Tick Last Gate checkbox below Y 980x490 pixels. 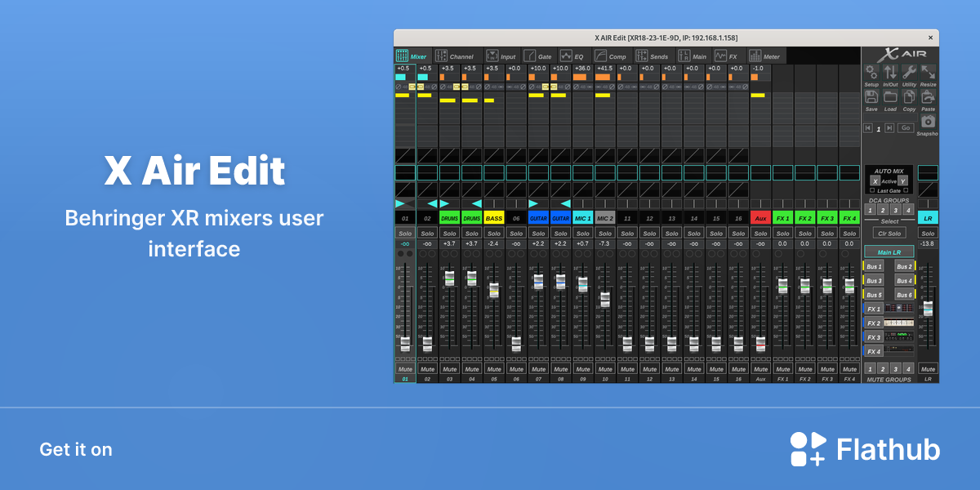click(905, 190)
